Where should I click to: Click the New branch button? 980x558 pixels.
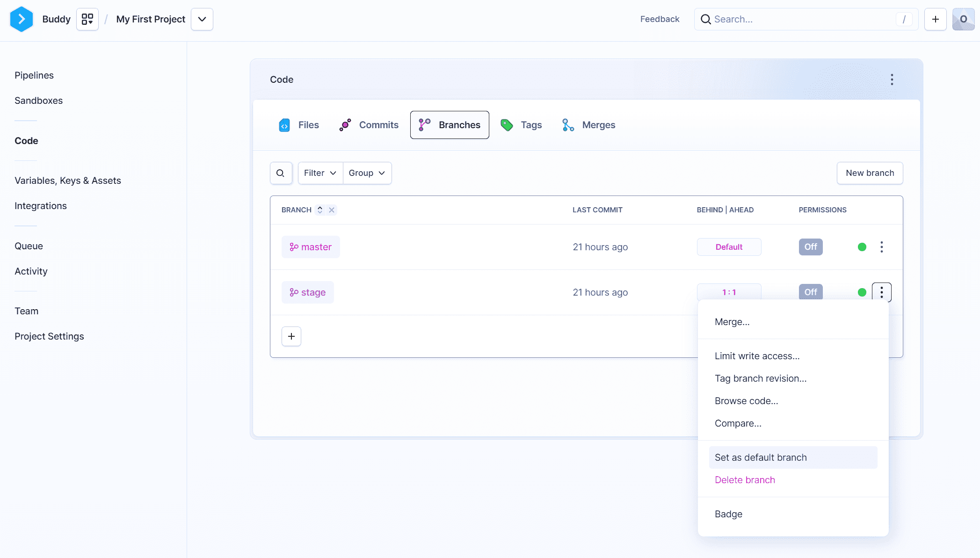(870, 173)
